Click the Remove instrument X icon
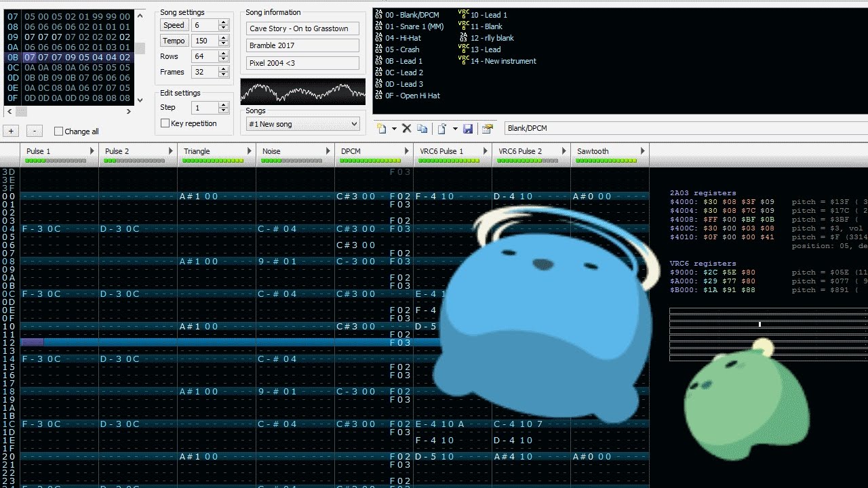The width and height of the screenshot is (868, 488). tap(407, 128)
